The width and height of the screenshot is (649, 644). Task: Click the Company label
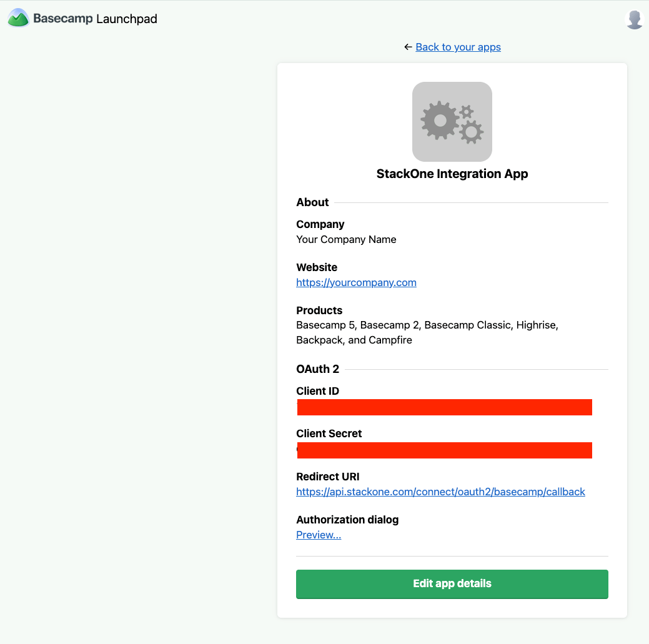pos(320,224)
